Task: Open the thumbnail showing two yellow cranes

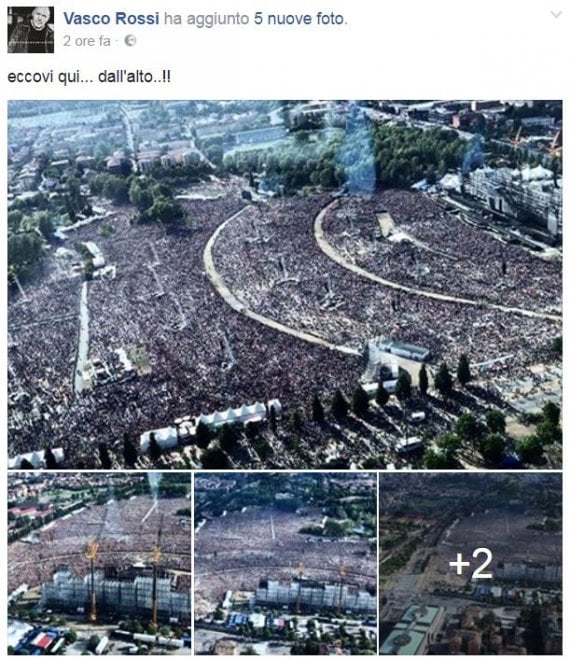Action: pyautogui.click(x=99, y=563)
